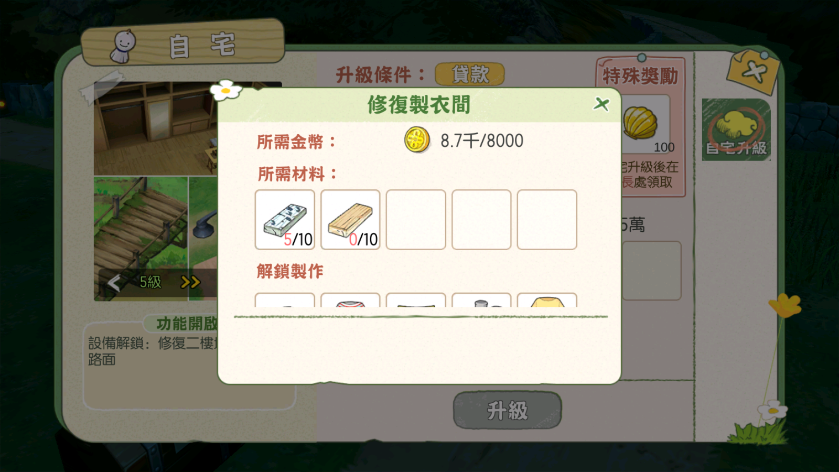Open the 自宅升級 side tab
Image resolution: width=839 pixels, height=472 pixels.
736,130
